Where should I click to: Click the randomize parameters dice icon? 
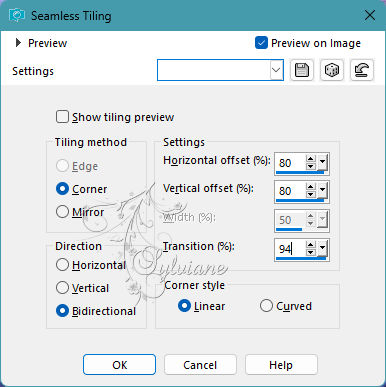click(332, 70)
